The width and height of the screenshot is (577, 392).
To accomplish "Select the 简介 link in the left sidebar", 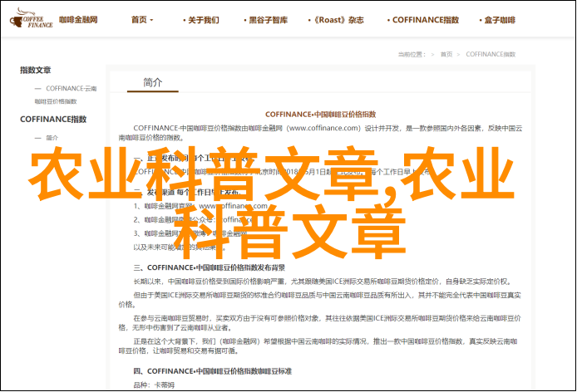I will click(x=52, y=138).
